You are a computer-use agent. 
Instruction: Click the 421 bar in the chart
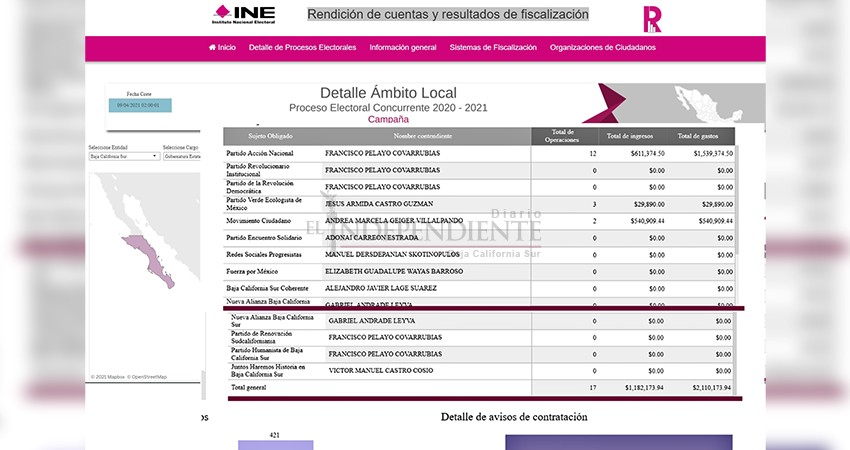(x=275, y=445)
